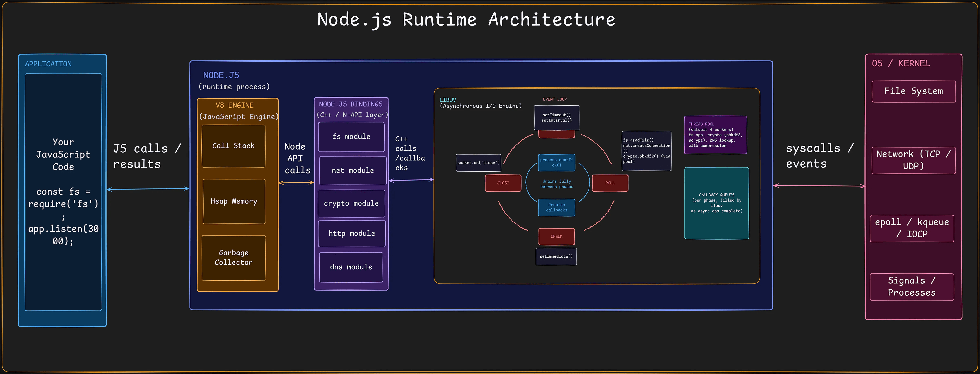Click the "Node API calls" label
This screenshot has width=980, height=374.
coord(298,158)
